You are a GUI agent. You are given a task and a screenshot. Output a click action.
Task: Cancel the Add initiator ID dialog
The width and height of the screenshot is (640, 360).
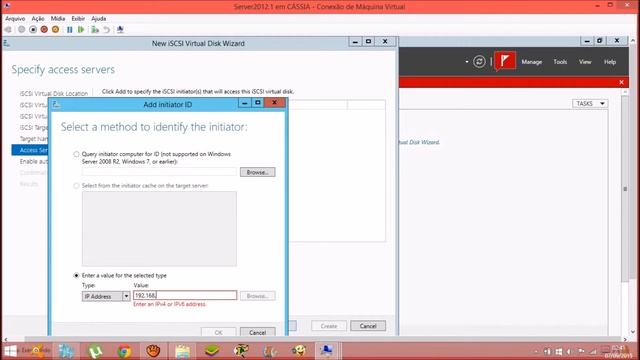[x=258, y=332]
